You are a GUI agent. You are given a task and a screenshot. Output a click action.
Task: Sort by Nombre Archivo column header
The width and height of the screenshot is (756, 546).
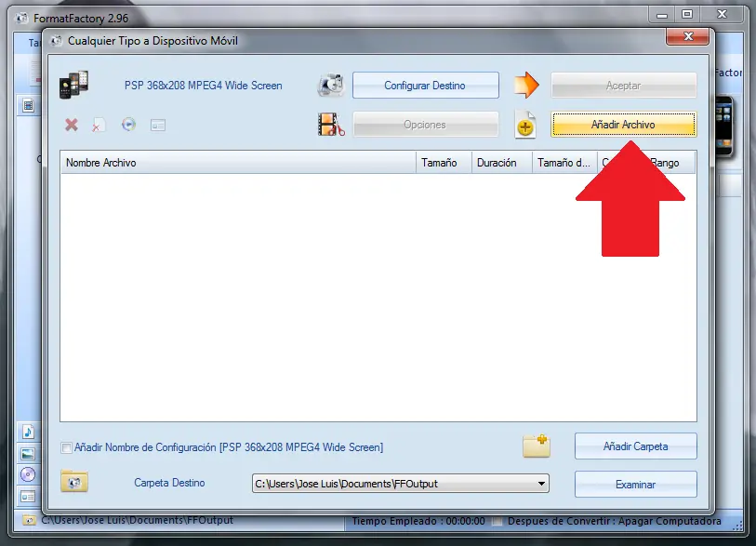(238, 163)
